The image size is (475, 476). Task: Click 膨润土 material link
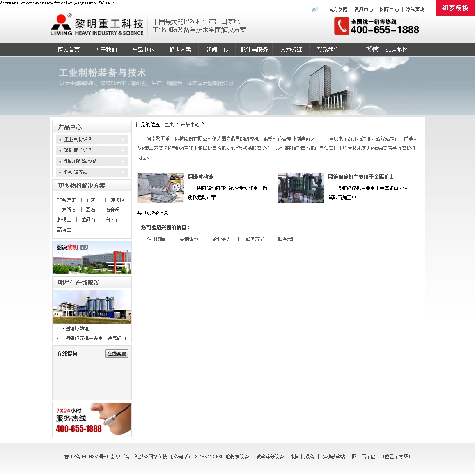[64, 219]
